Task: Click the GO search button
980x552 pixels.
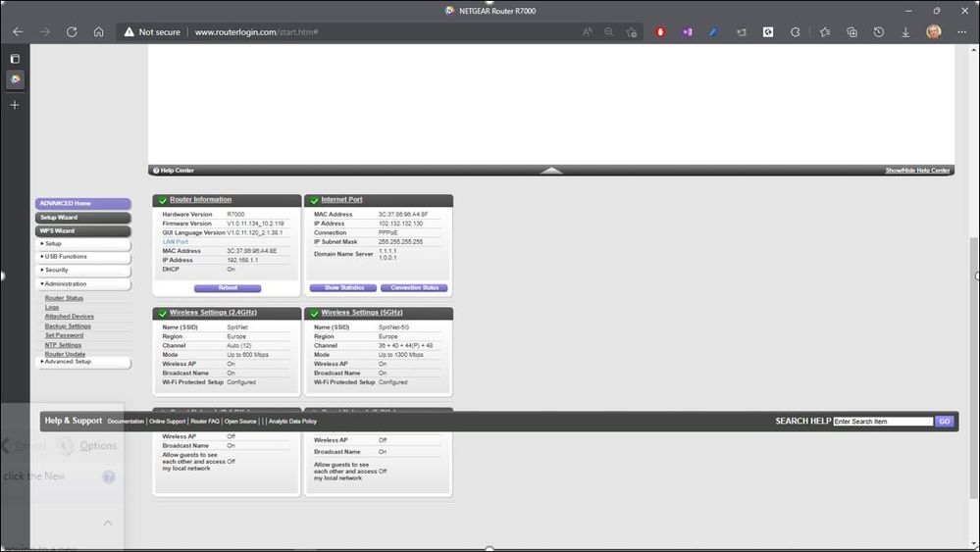Action: pyautogui.click(x=945, y=422)
